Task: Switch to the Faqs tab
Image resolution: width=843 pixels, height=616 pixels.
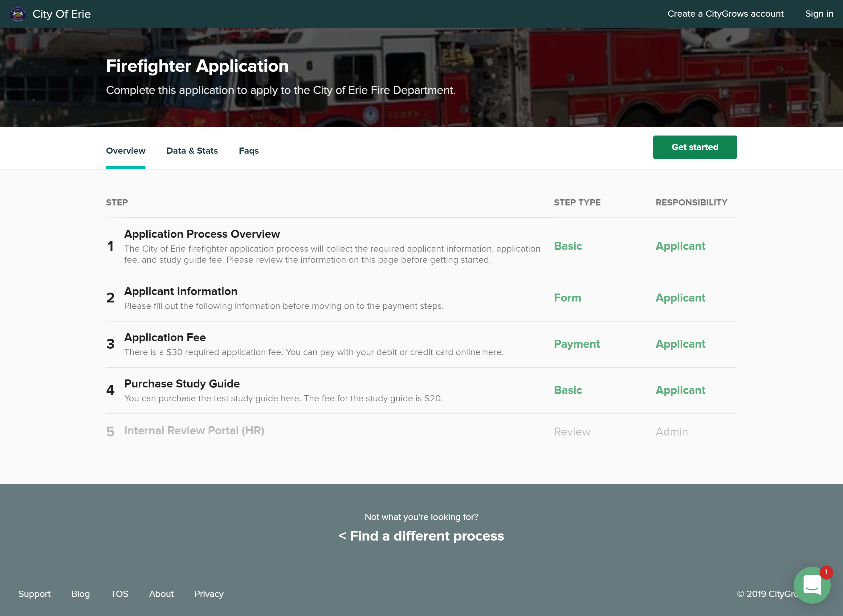Action: pos(248,151)
